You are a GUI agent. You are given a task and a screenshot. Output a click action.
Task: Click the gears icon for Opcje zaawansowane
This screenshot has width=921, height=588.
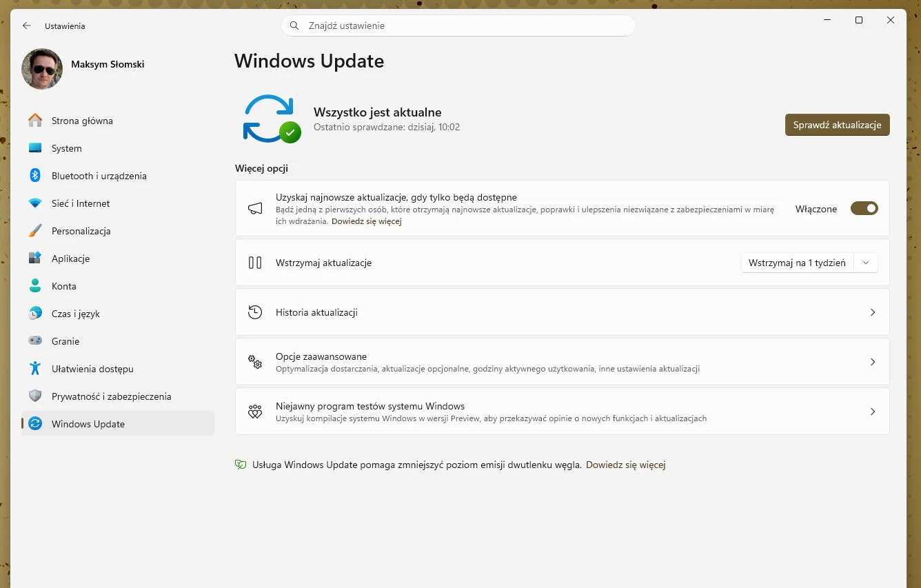255,362
